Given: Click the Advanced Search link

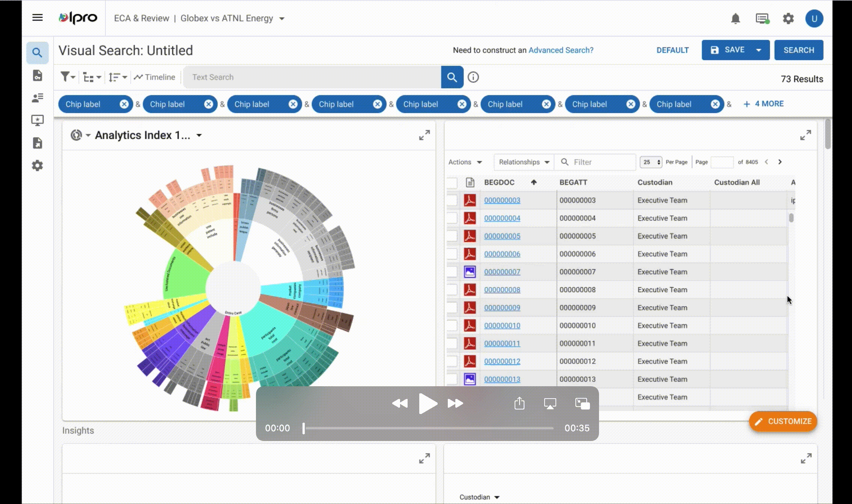Looking at the screenshot, I should [560, 50].
